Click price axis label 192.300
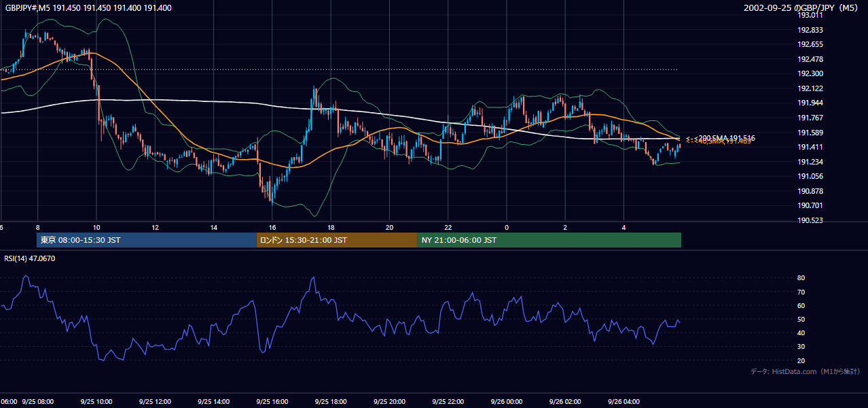Viewport: 868px width, 408px height. coord(811,74)
